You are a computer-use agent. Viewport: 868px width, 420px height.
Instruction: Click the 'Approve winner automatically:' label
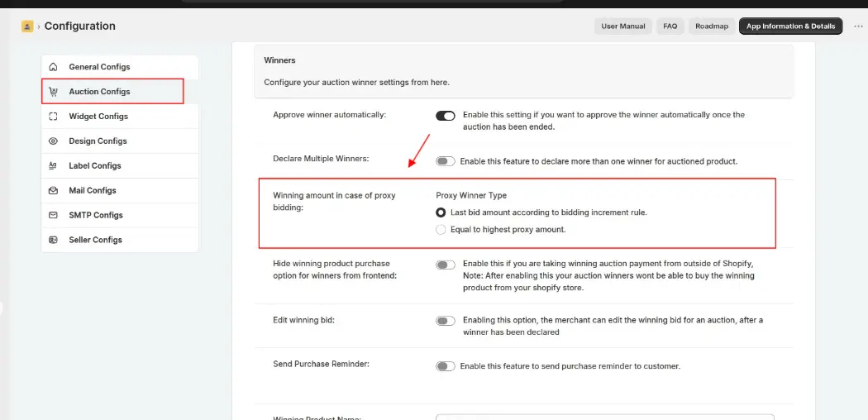(329, 115)
